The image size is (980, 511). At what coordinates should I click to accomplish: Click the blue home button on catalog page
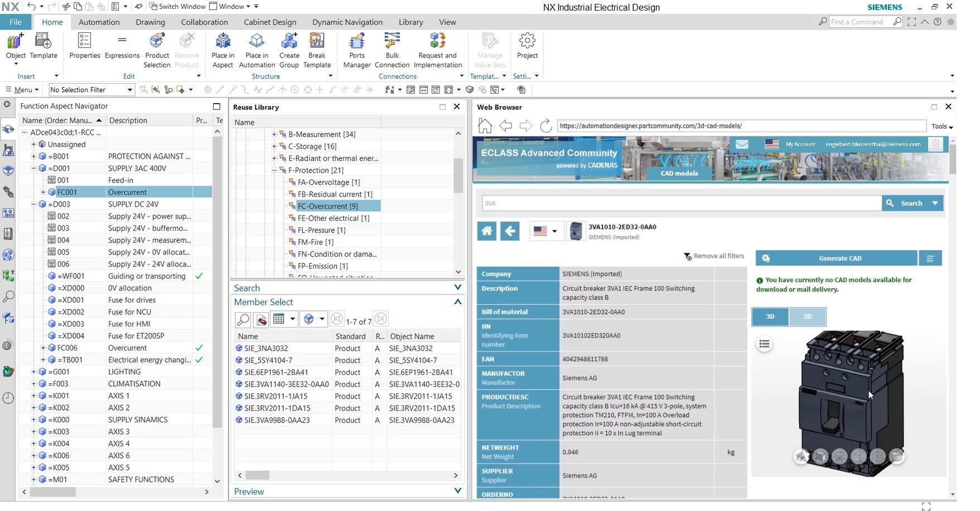pos(487,231)
